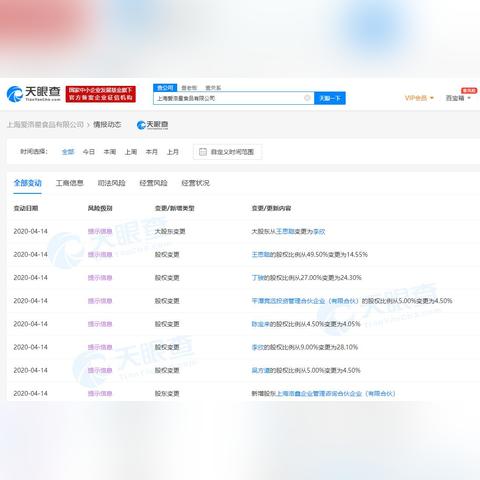Open the 自定义时间范围 date picker

[x=227, y=152]
